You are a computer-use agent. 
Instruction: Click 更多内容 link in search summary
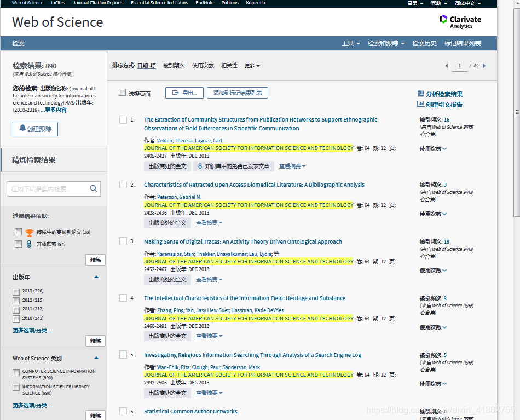tap(56, 110)
